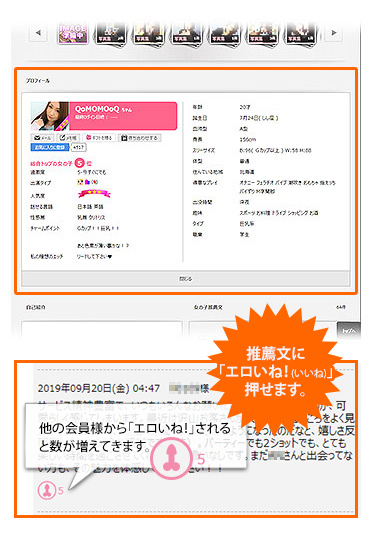This screenshot has height=536, width=372.
Task: Click the 156cm height value
Action: click(x=248, y=139)
